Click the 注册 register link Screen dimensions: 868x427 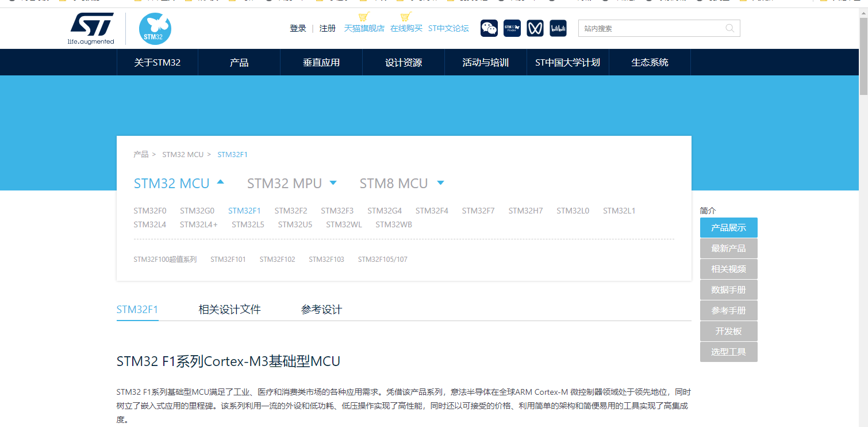(328, 28)
